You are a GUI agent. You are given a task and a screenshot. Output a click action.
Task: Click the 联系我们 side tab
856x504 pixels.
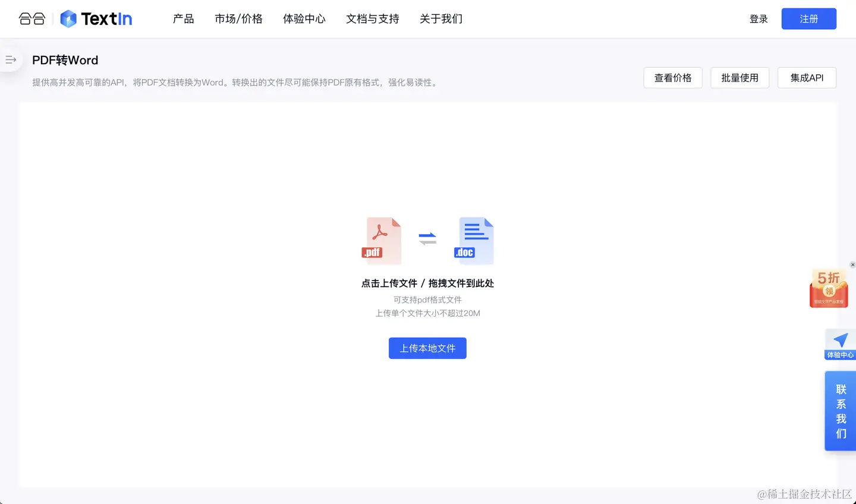pyautogui.click(x=841, y=411)
